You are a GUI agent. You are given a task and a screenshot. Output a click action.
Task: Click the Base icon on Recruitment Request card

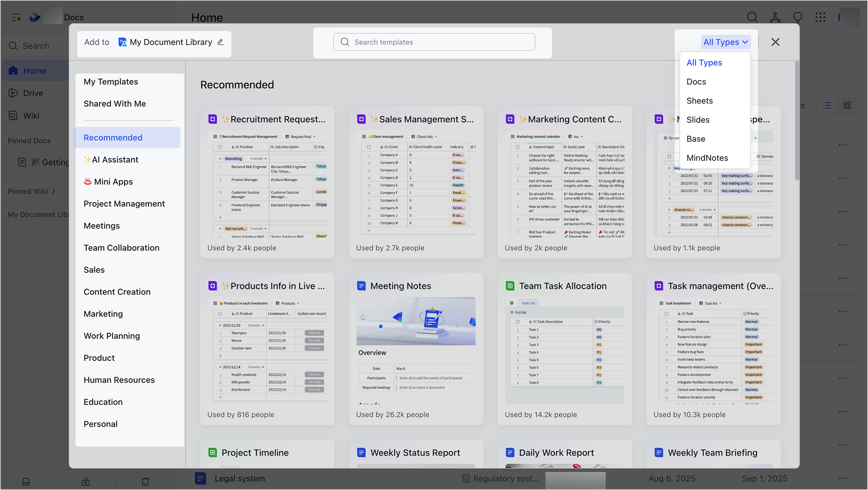click(212, 119)
